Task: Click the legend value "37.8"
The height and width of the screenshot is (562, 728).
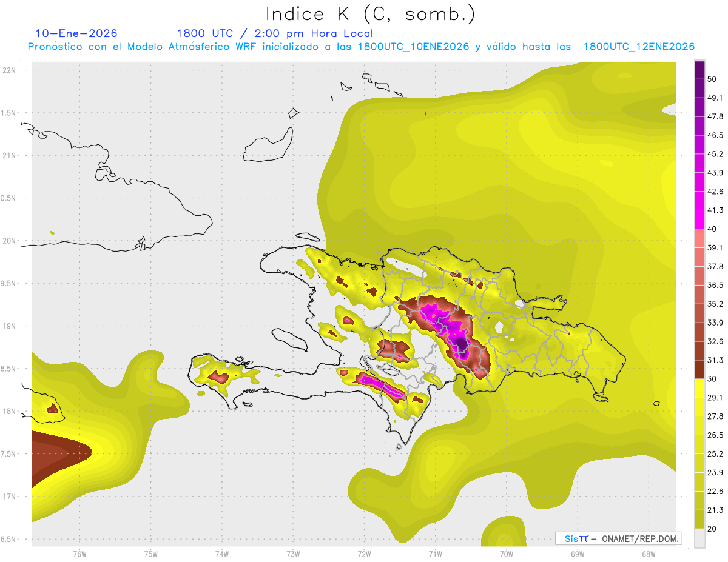Action: pos(715,266)
